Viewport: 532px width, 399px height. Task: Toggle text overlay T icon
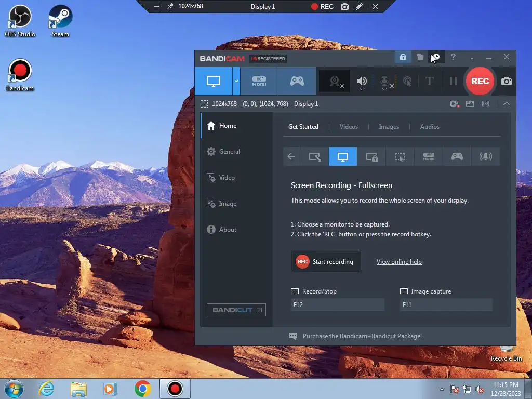[x=430, y=81]
